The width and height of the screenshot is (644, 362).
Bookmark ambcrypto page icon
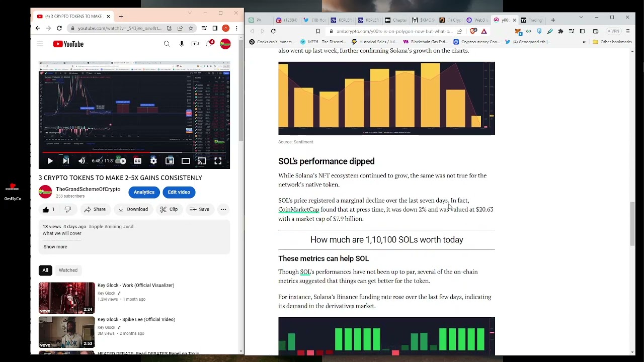coord(317,31)
